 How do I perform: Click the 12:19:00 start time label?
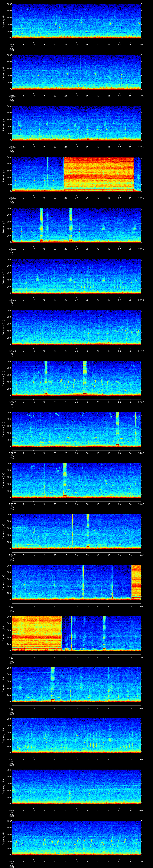click(x=12, y=300)
